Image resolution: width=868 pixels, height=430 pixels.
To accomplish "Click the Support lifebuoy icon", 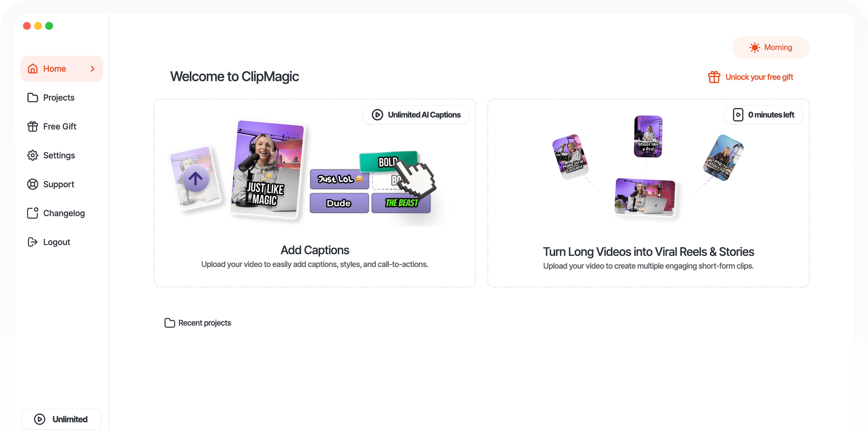I will (x=33, y=184).
